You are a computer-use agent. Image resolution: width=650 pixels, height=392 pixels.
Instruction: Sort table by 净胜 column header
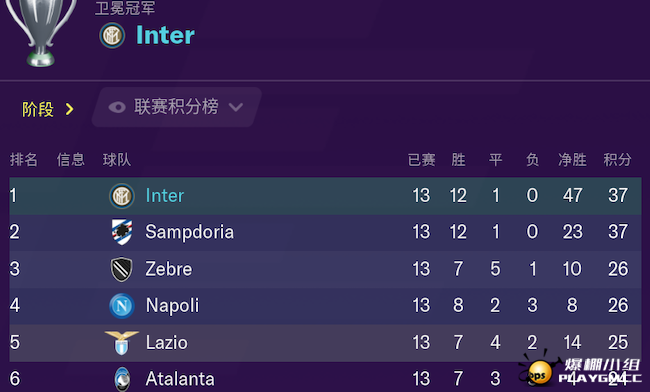point(572,160)
